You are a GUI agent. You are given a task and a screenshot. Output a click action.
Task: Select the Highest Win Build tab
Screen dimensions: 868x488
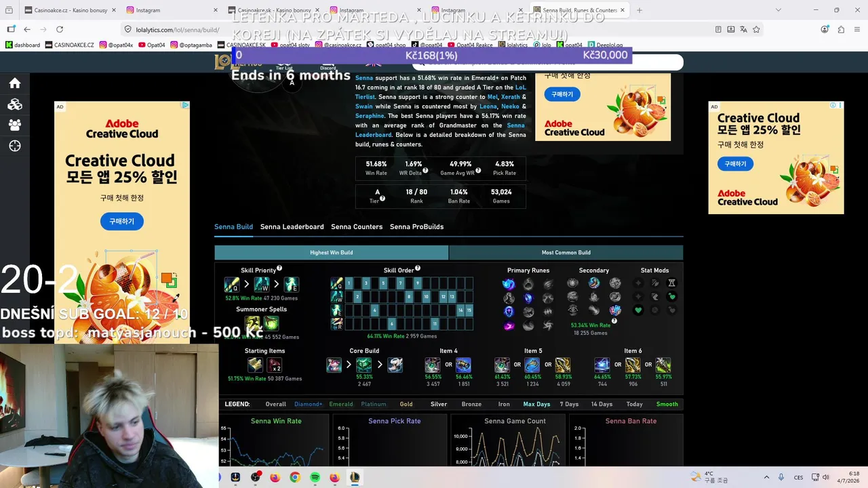click(x=332, y=253)
